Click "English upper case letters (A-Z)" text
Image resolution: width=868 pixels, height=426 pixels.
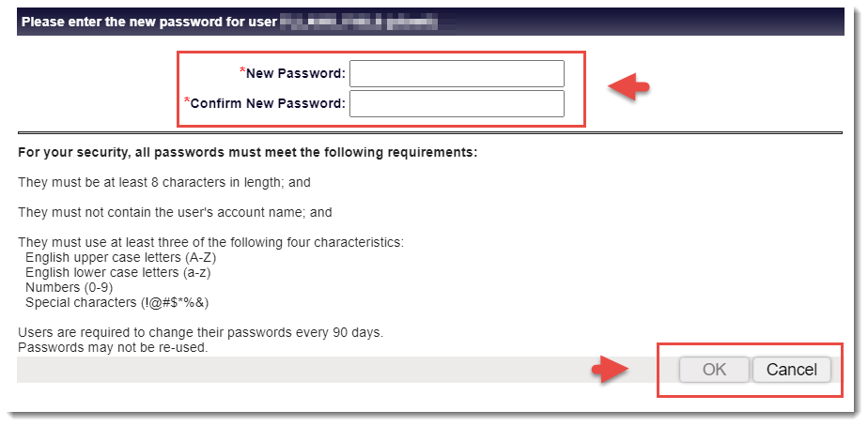click(x=121, y=258)
